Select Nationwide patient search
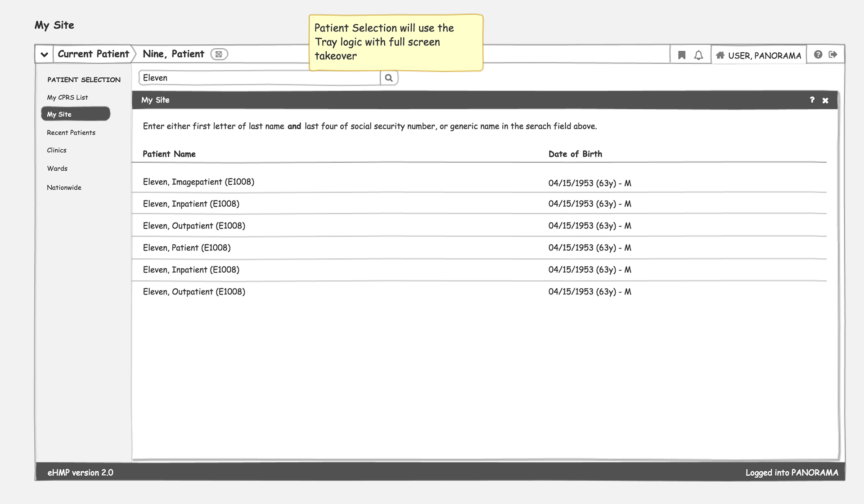864x504 pixels. pyautogui.click(x=64, y=187)
